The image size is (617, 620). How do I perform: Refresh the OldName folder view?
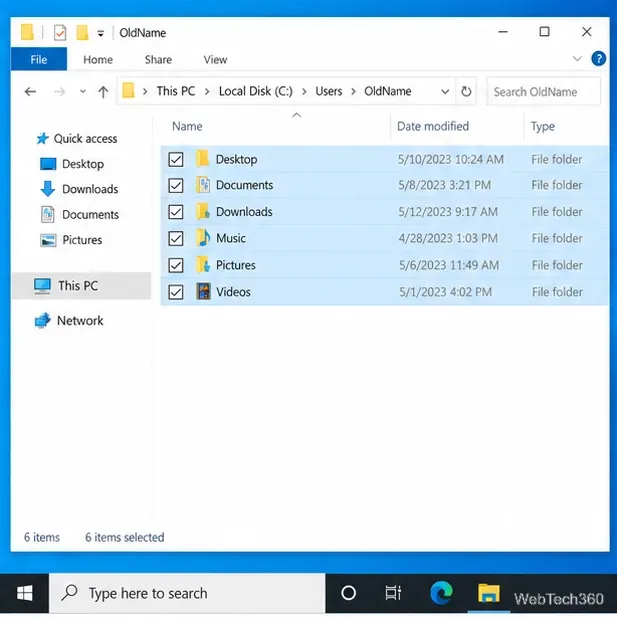click(466, 91)
